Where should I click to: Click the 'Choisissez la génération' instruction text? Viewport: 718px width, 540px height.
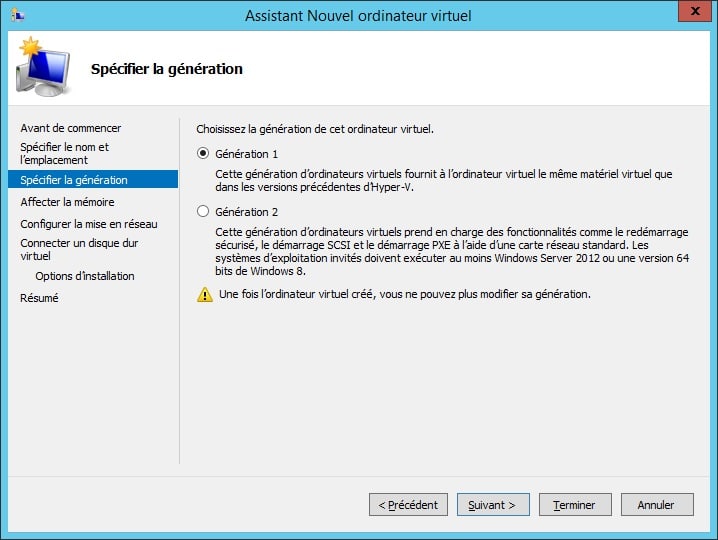coord(315,129)
